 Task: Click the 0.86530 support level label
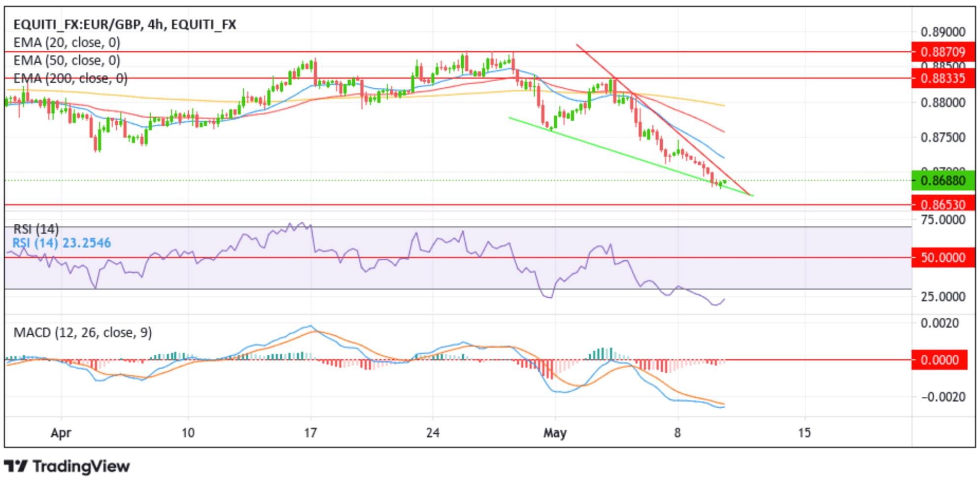(x=943, y=204)
